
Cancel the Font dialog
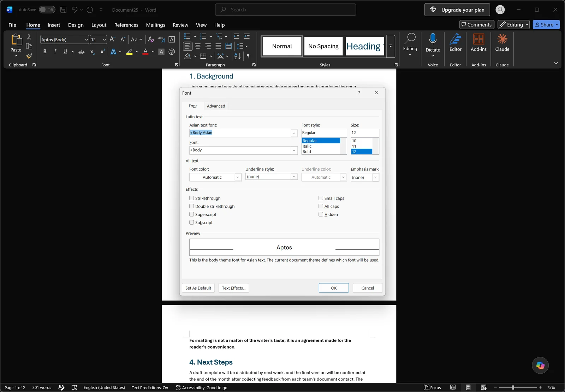point(368,288)
